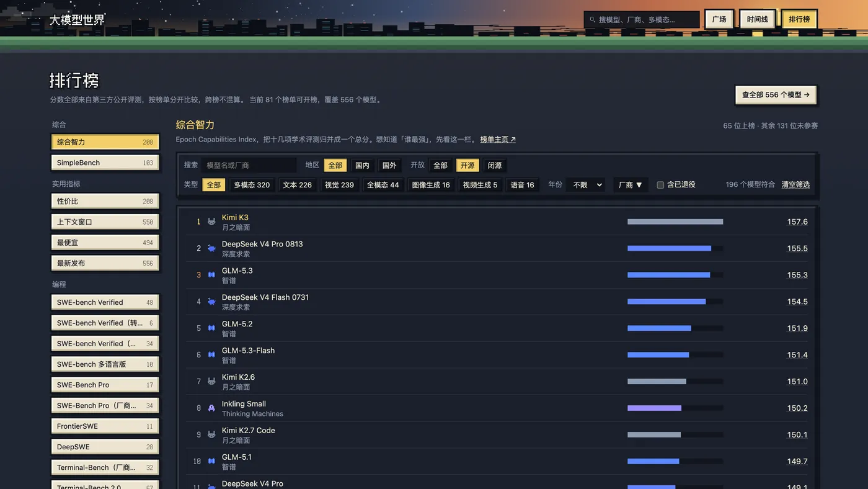
Task: Select the 闭源 openness filter
Action: click(x=495, y=166)
